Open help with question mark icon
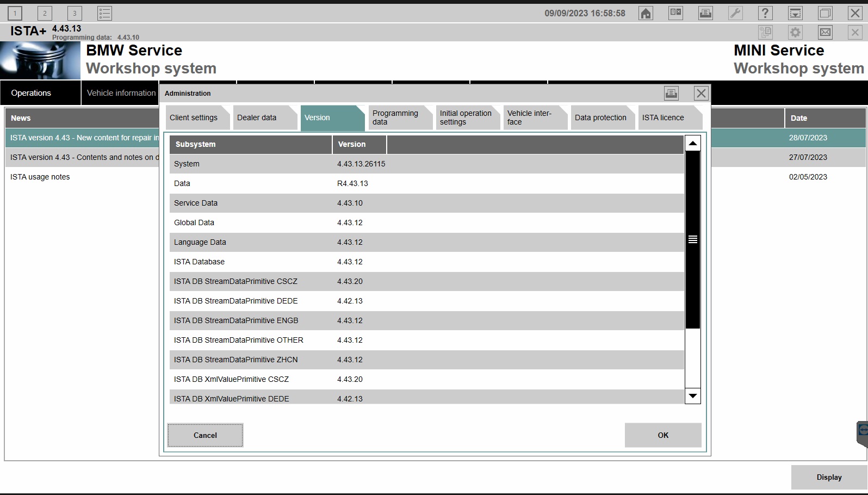 pos(765,13)
